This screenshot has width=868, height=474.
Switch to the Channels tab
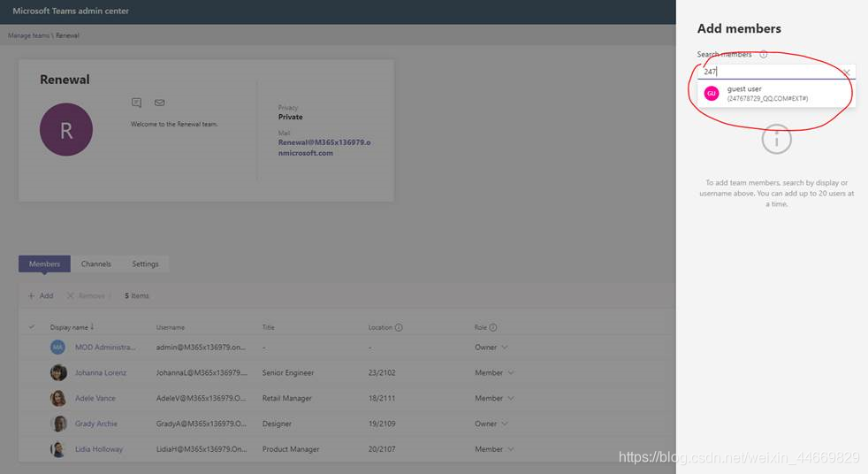click(95, 264)
